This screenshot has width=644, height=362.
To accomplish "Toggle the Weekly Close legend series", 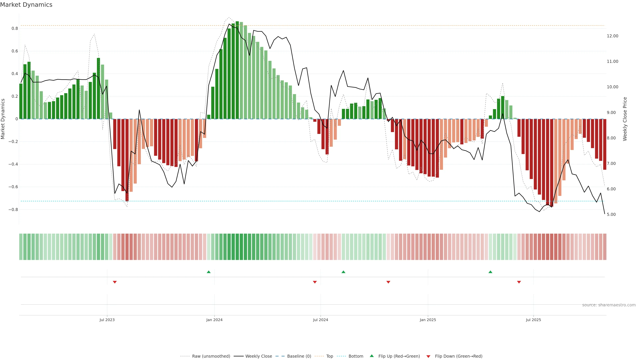I will (258, 356).
